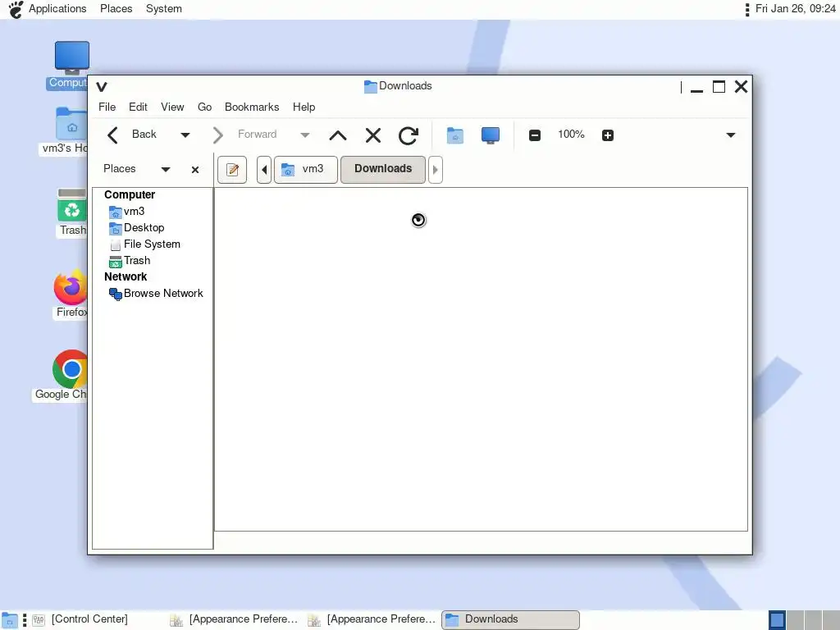Open the window menu V icon
This screenshot has height=630, width=840.
tap(102, 87)
